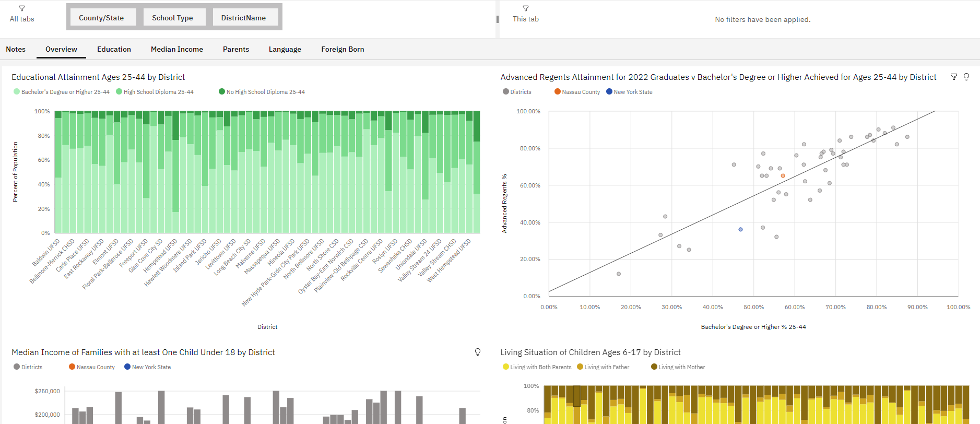The height and width of the screenshot is (424, 980).
Task: Switch to the Foreign Born tab
Action: (343, 49)
